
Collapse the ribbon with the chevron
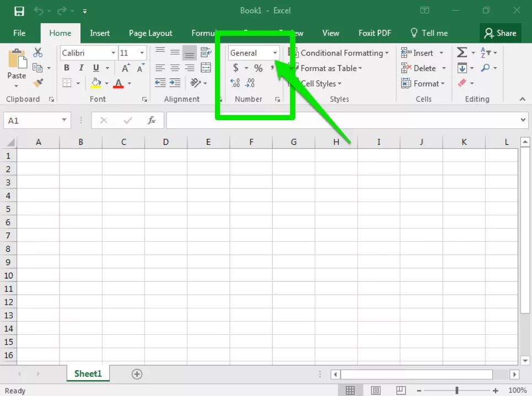523,99
